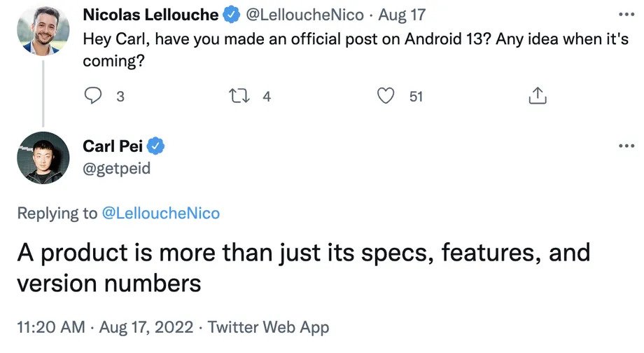The image size is (644, 353).
Task: Click the 11:20 AM · Aug 17, 2022 timestamp
Action: pos(104,326)
